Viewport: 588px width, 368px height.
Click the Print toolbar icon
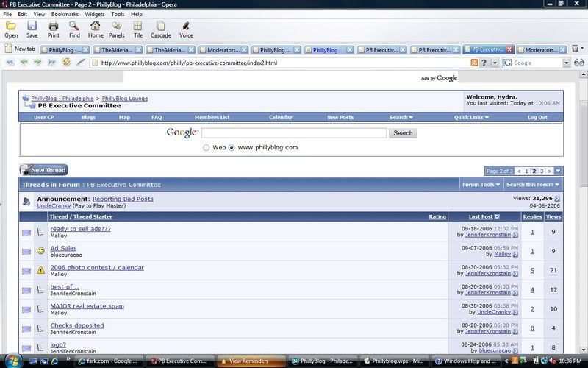[53, 26]
